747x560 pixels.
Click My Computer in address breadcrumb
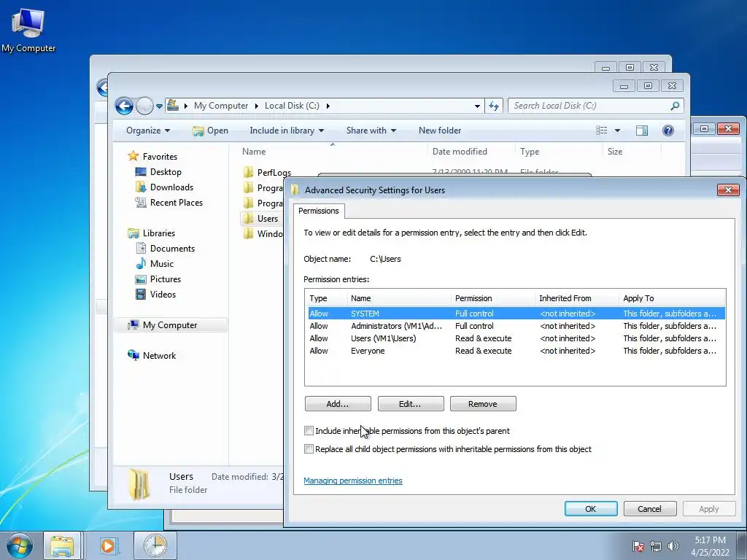[221, 106]
